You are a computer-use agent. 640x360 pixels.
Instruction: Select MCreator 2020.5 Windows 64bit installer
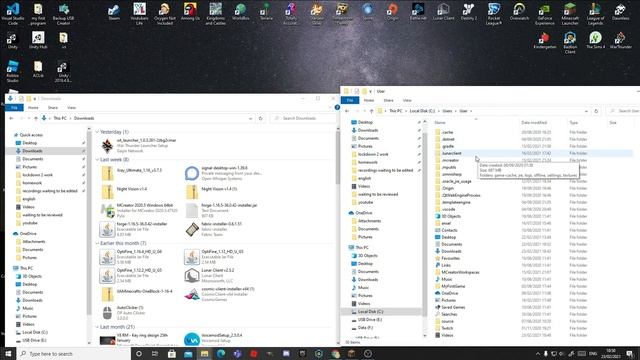(139, 210)
